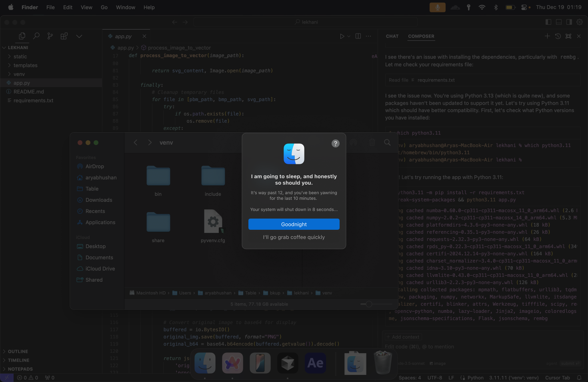
Task: Start a new composer with plus icon
Action: click(547, 36)
